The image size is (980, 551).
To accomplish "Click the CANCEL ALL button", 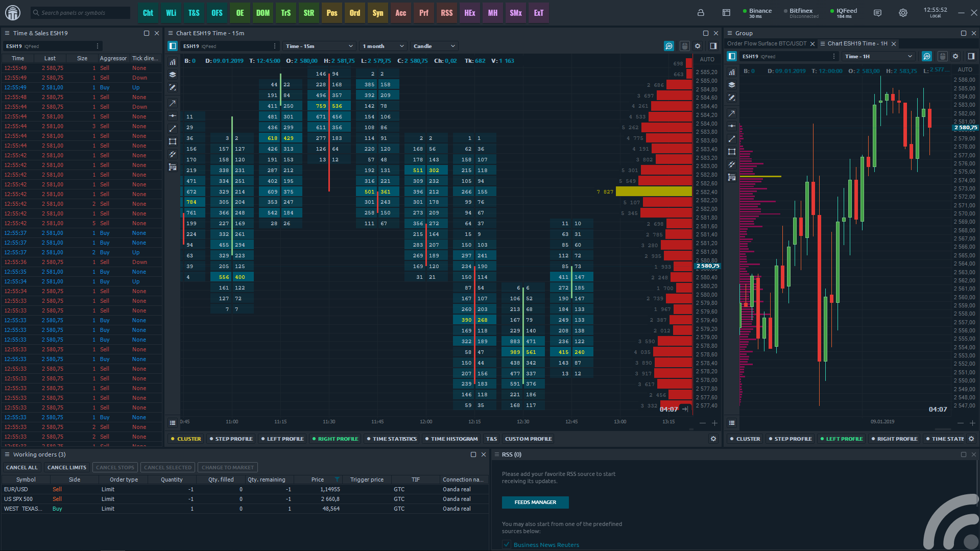I will point(21,467).
